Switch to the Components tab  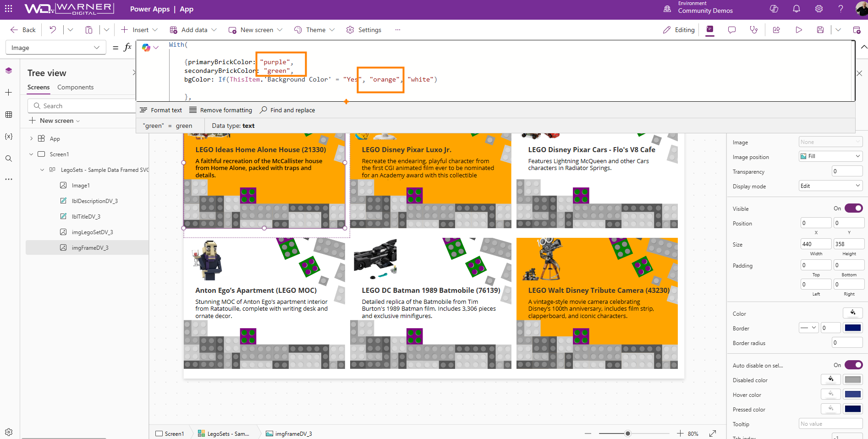point(75,87)
